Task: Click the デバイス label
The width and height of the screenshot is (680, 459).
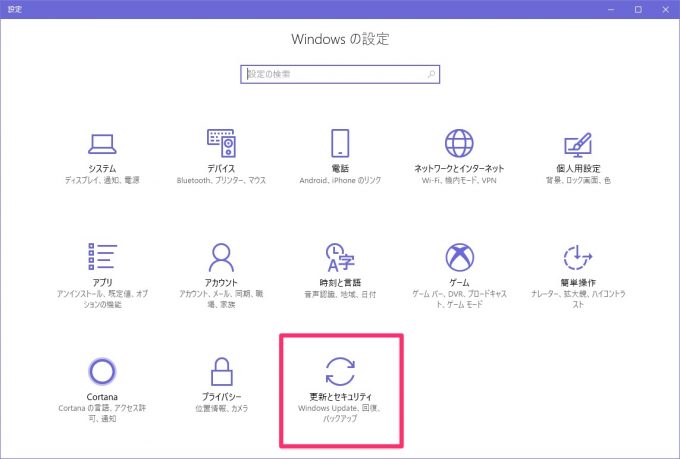Action: pos(221,168)
